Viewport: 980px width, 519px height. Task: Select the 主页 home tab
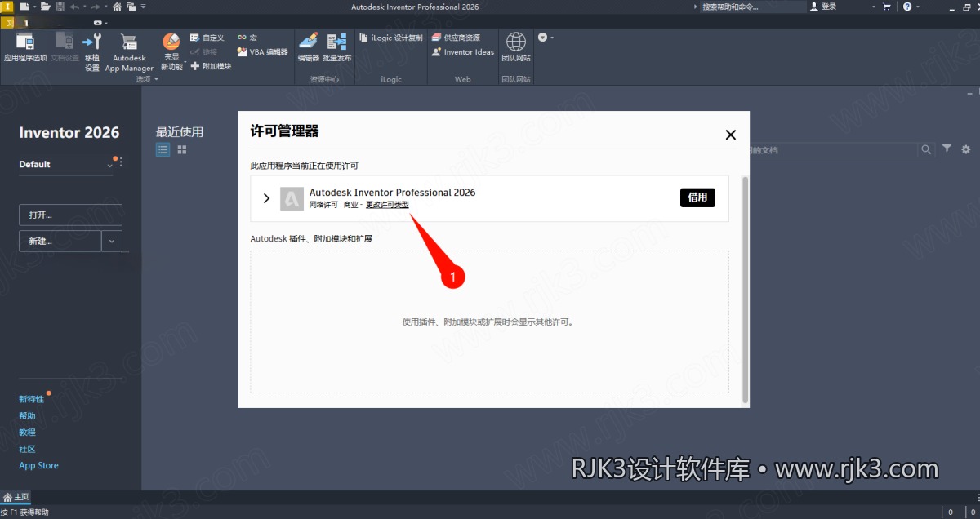(x=16, y=497)
